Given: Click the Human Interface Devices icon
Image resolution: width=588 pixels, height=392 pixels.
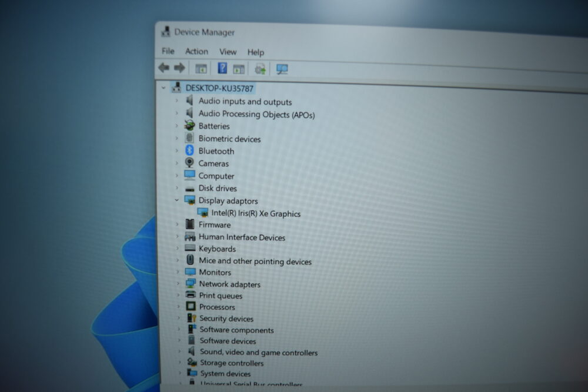Looking at the screenshot, I should 190,236.
